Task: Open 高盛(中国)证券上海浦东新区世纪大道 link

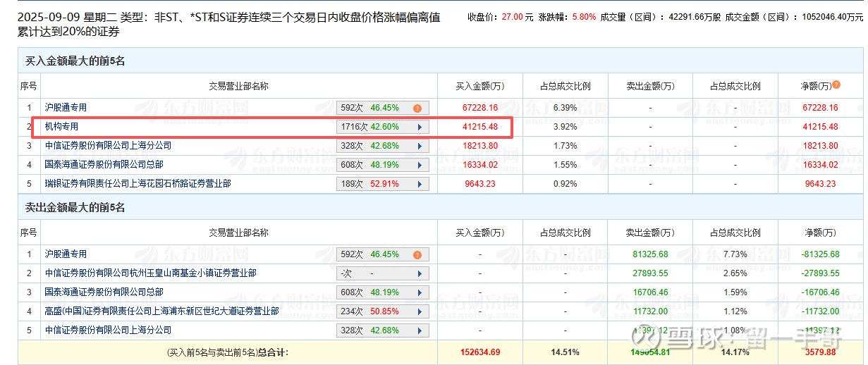Action: coord(161,311)
